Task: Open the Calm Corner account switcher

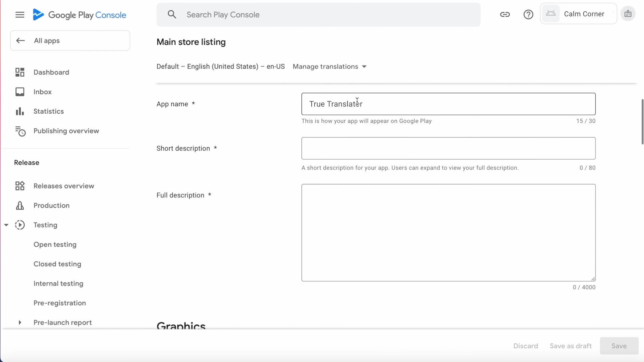Action: [x=578, y=14]
